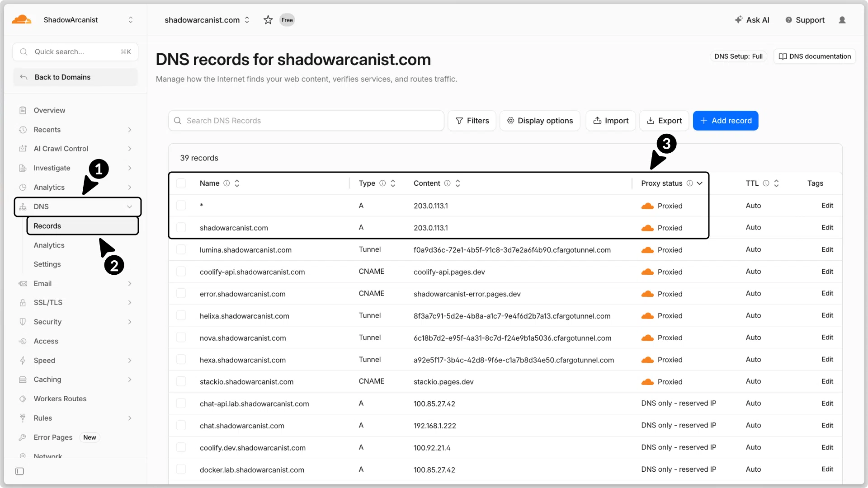868x488 pixels.
Task: Open Display options
Action: coord(540,121)
